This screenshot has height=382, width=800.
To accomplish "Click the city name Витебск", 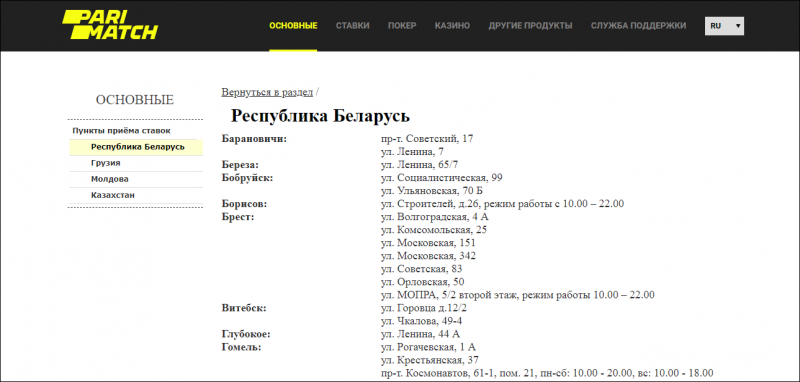I will click(244, 308).
